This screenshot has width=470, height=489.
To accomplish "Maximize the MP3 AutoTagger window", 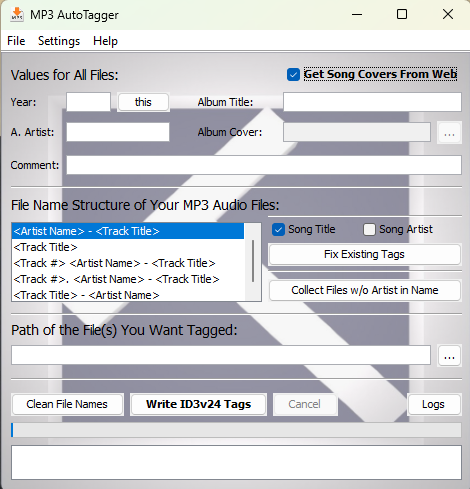I will coord(402,14).
